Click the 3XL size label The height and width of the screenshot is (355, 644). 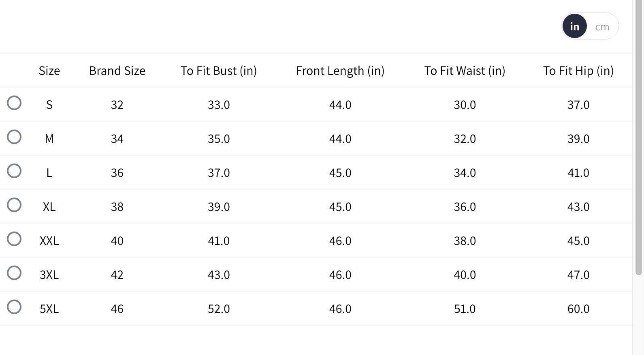click(x=49, y=275)
